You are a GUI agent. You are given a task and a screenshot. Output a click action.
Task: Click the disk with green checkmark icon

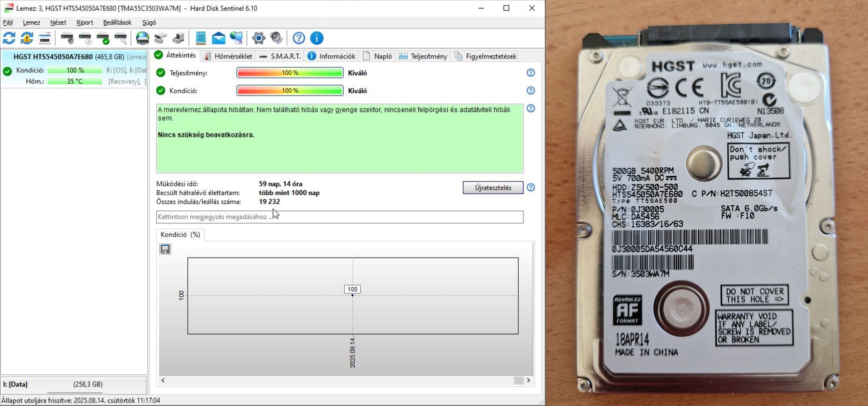(x=103, y=38)
